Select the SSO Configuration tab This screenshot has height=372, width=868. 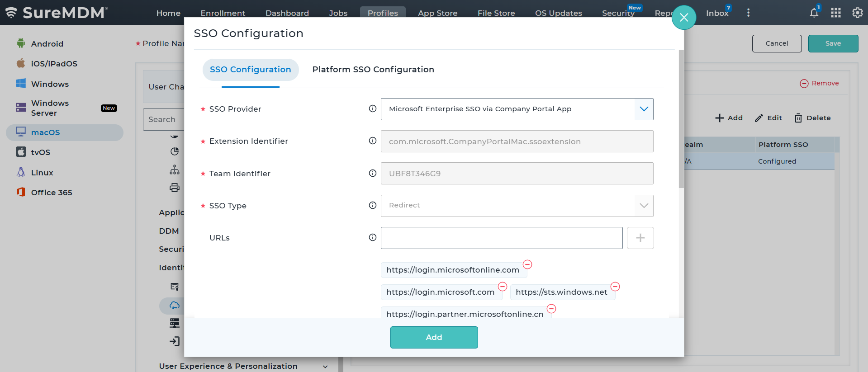(251, 70)
